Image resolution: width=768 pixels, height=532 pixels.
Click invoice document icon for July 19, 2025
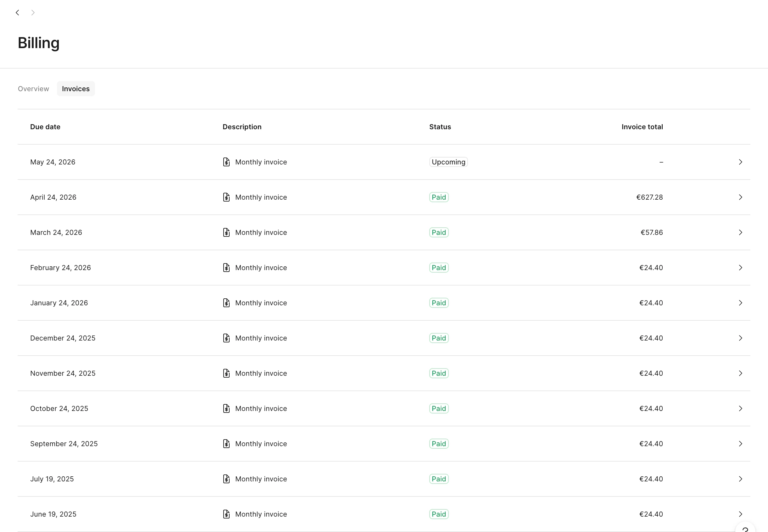tap(226, 479)
